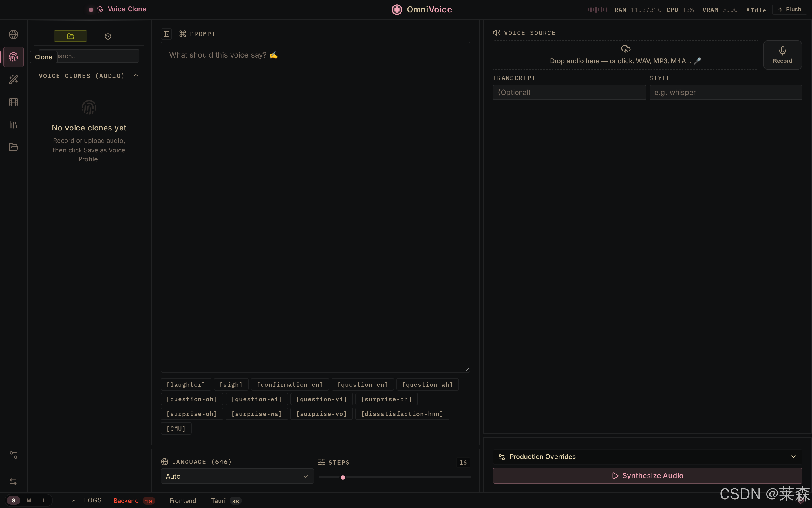Image resolution: width=812 pixels, height=508 pixels.
Task: Click the Style input field
Action: point(725,92)
